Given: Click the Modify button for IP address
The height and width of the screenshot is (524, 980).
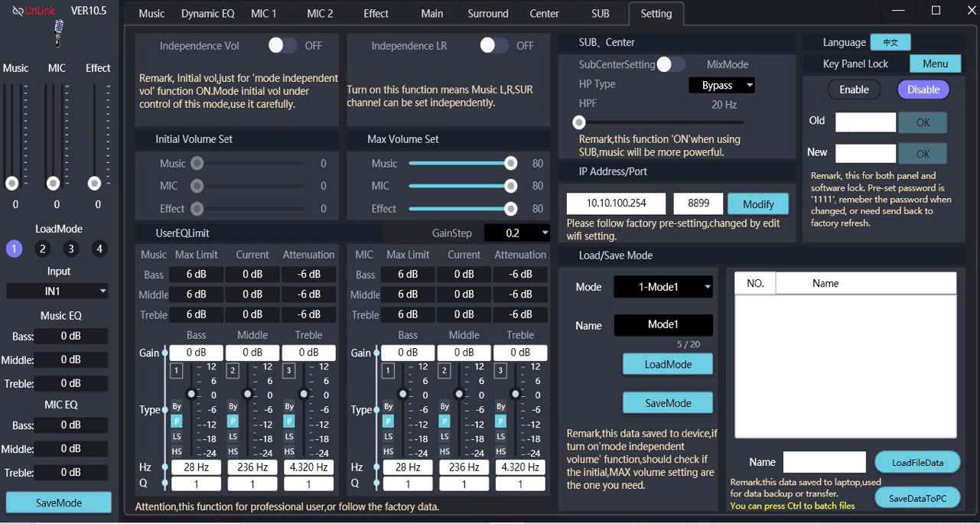Looking at the screenshot, I should coord(758,204).
